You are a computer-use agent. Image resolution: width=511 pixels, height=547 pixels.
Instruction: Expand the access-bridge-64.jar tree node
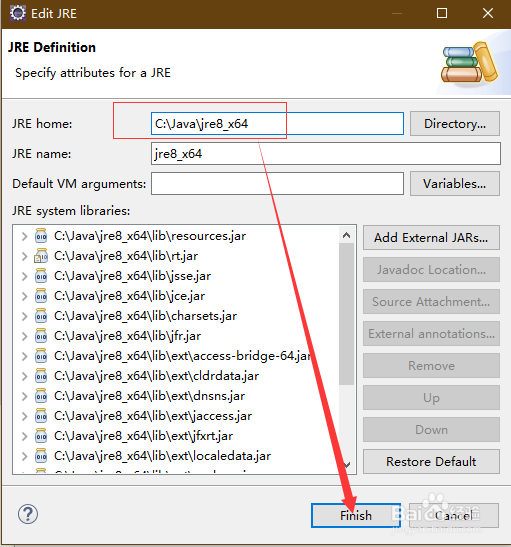(x=24, y=356)
